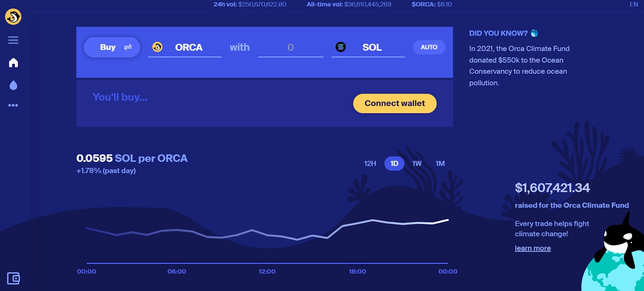This screenshot has width=644, height=291.
Task: Show more options via three-dots icon
Action: pyautogui.click(x=13, y=105)
